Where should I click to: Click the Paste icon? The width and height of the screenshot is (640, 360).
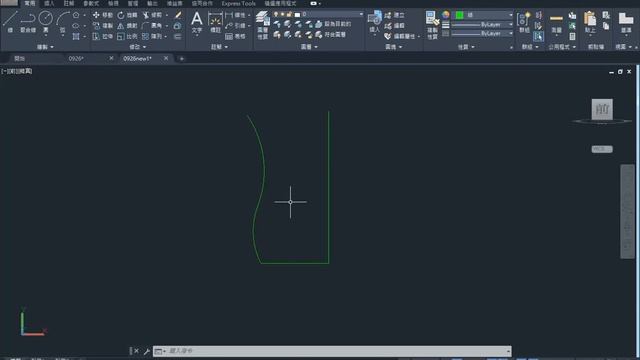[590, 22]
